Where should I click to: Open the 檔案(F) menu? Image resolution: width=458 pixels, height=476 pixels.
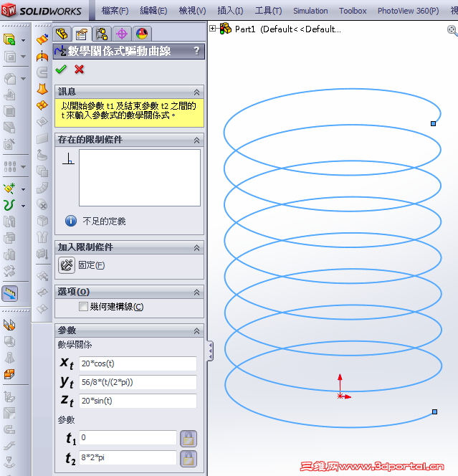[115, 11]
